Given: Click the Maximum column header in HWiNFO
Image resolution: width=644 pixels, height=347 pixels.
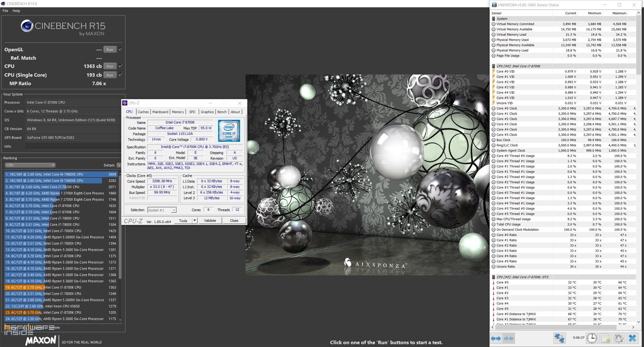Looking at the screenshot, I should 619,13.
